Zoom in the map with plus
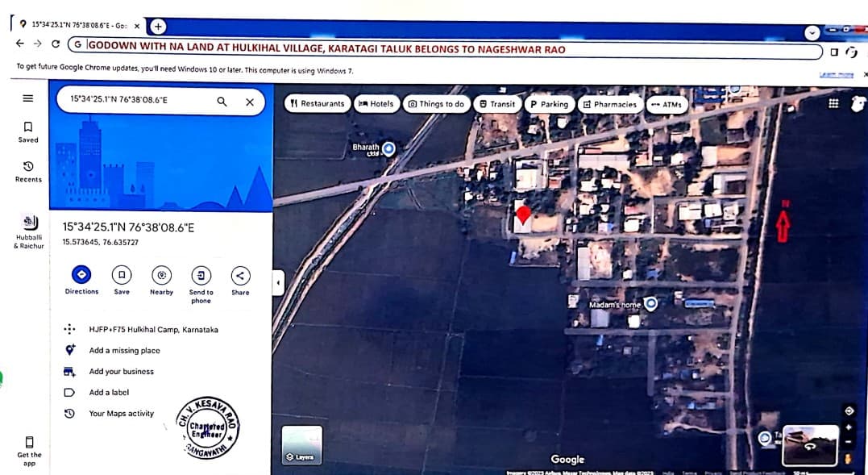 (849, 427)
